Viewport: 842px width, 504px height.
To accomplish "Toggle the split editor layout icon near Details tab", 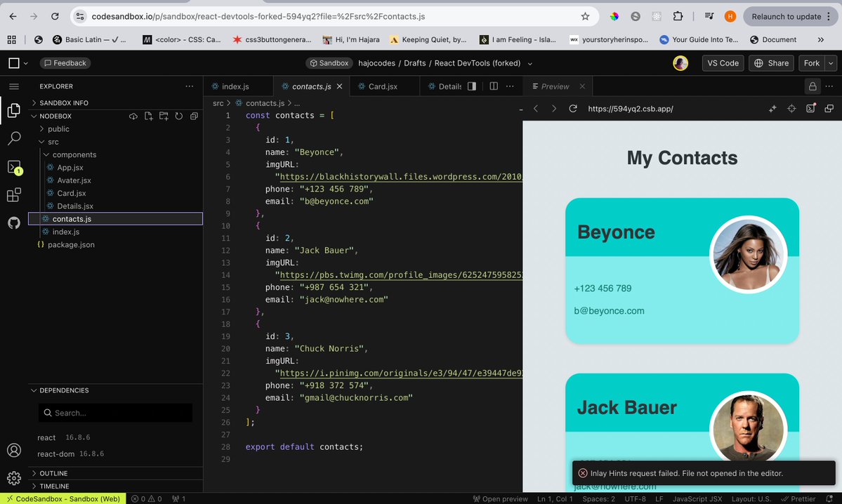I will pos(494,86).
